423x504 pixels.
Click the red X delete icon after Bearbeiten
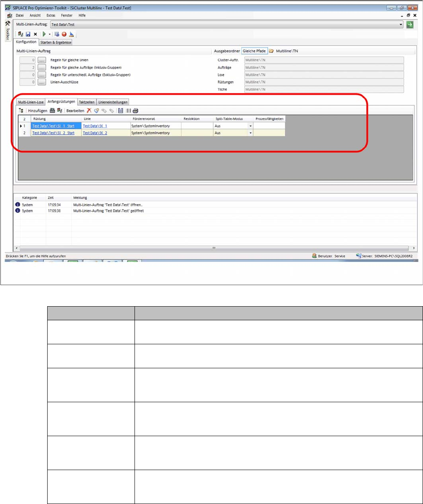pyautogui.click(x=89, y=110)
